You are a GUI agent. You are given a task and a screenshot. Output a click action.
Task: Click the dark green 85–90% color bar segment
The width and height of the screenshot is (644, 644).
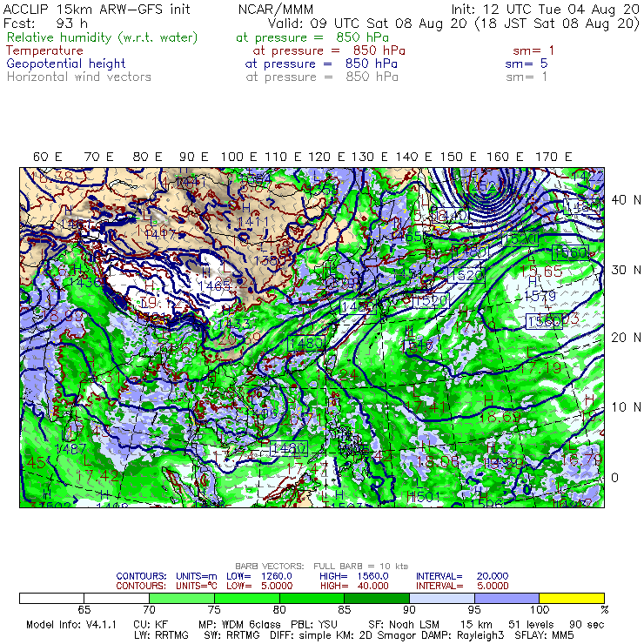tap(377, 598)
